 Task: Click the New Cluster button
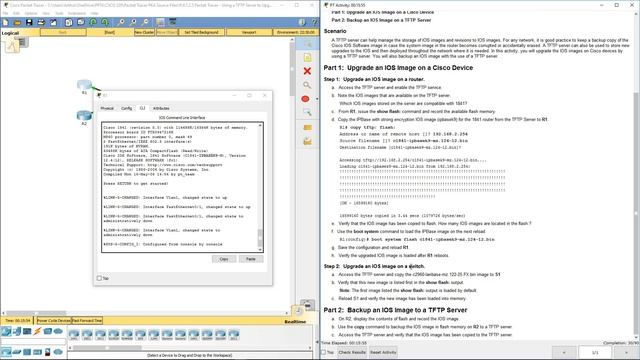click(144, 32)
